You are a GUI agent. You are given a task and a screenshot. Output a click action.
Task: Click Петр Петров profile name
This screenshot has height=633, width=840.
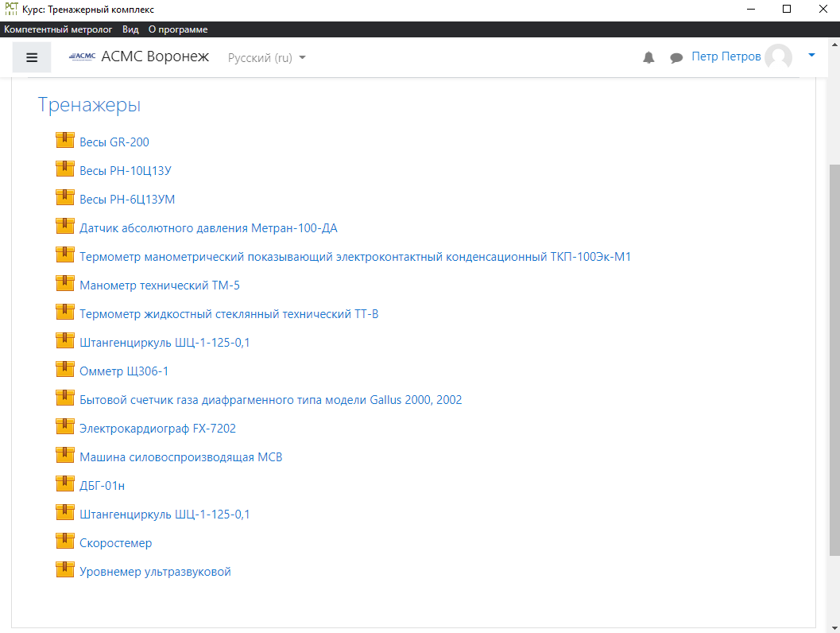click(x=726, y=56)
